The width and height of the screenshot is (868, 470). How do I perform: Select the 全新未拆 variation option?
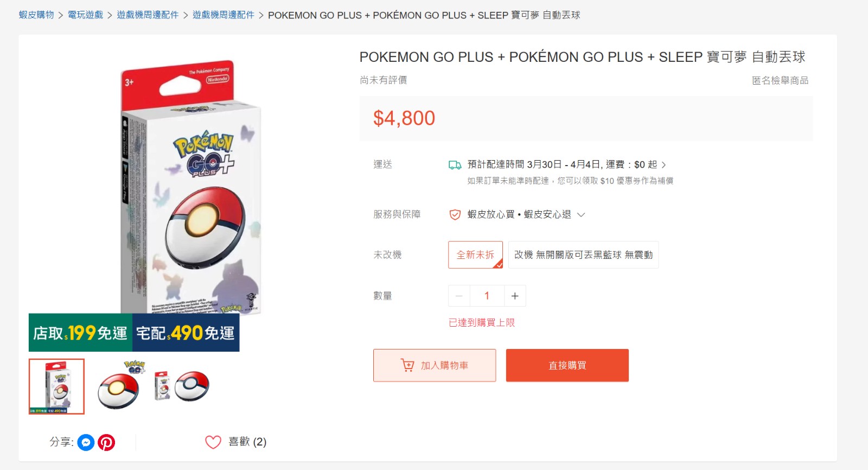475,255
